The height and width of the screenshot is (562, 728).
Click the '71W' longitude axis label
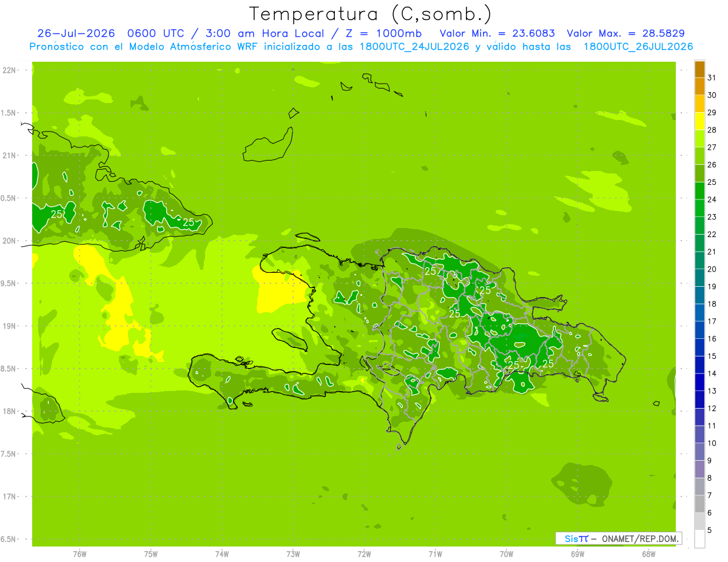click(435, 554)
